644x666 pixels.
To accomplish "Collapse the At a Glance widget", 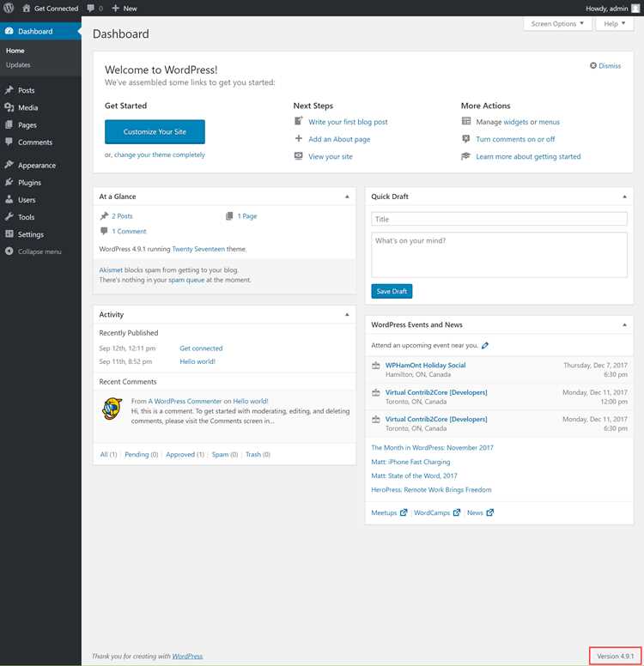I will click(x=347, y=197).
